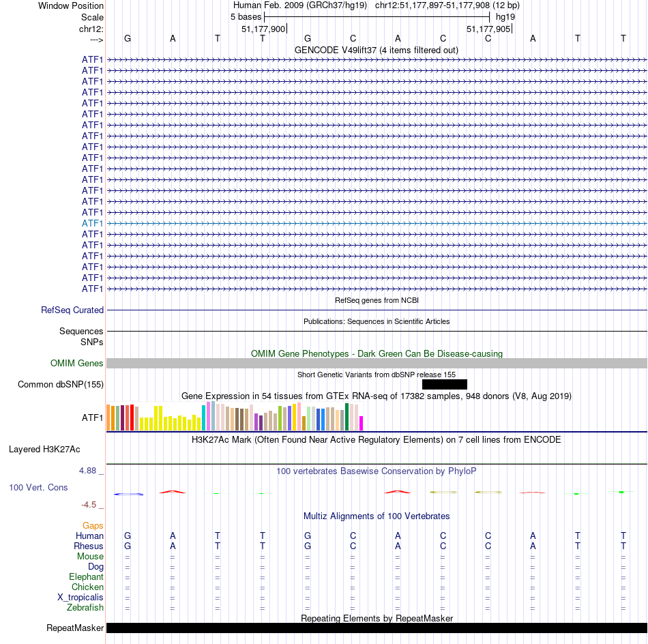Click the Chicken alignment row label
The height and width of the screenshot is (644, 648).
87,587
